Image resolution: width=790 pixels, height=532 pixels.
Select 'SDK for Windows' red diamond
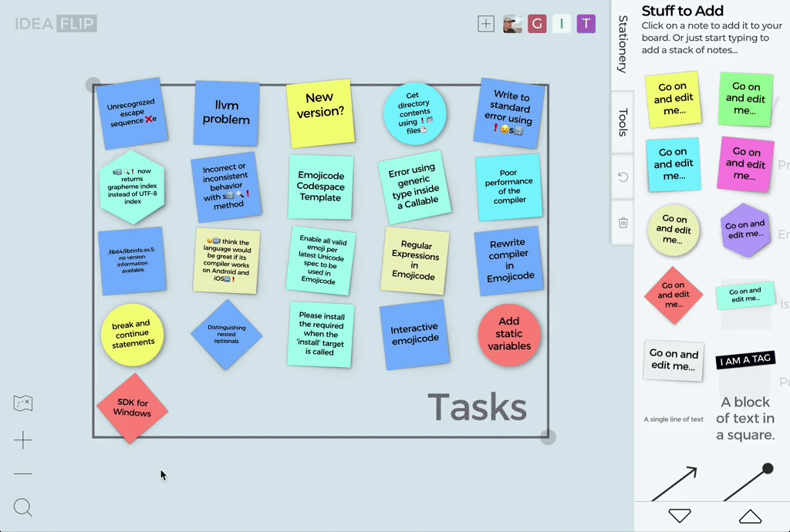click(132, 408)
